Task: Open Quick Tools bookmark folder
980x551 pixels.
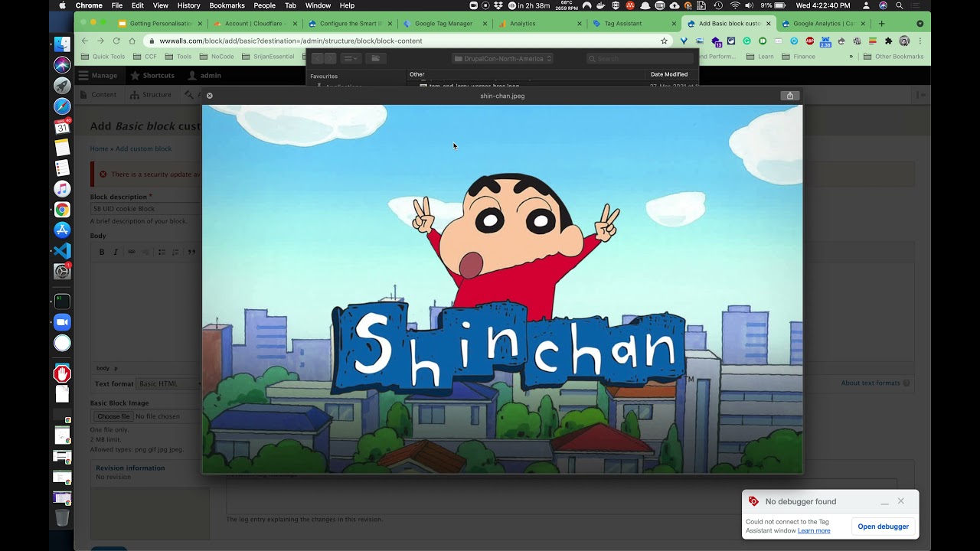Action: tap(103, 57)
